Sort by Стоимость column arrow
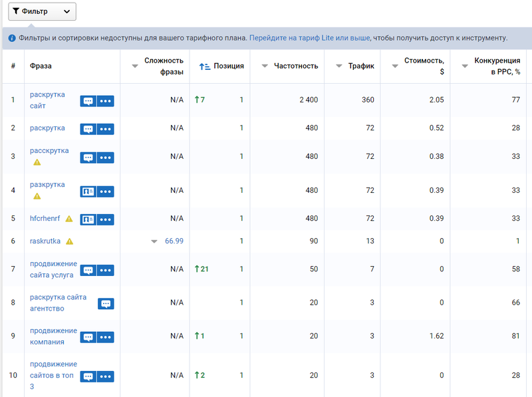Image resolution: width=532 pixels, height=397 pixels. [x=395, y=66]
